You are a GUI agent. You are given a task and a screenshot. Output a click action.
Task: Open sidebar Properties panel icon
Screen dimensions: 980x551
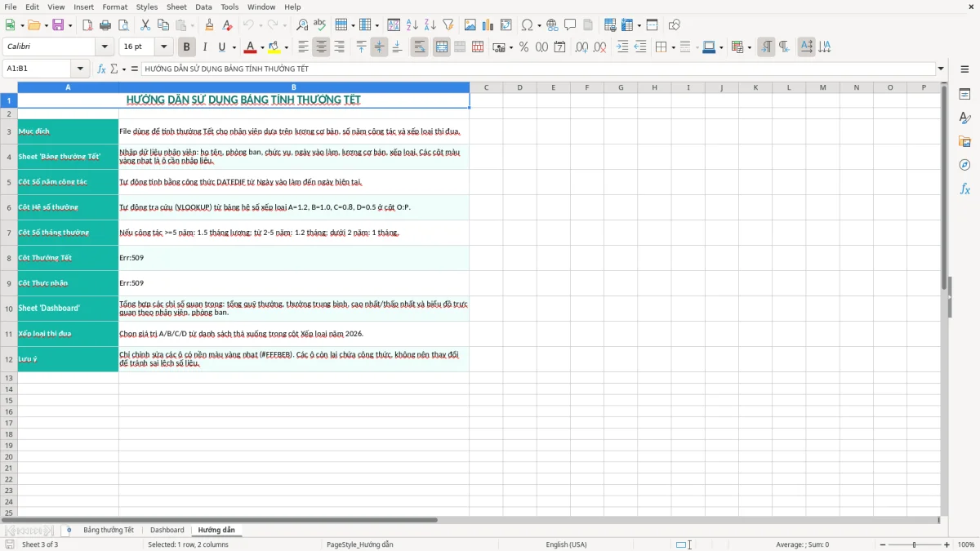click(x=964, y=95)
